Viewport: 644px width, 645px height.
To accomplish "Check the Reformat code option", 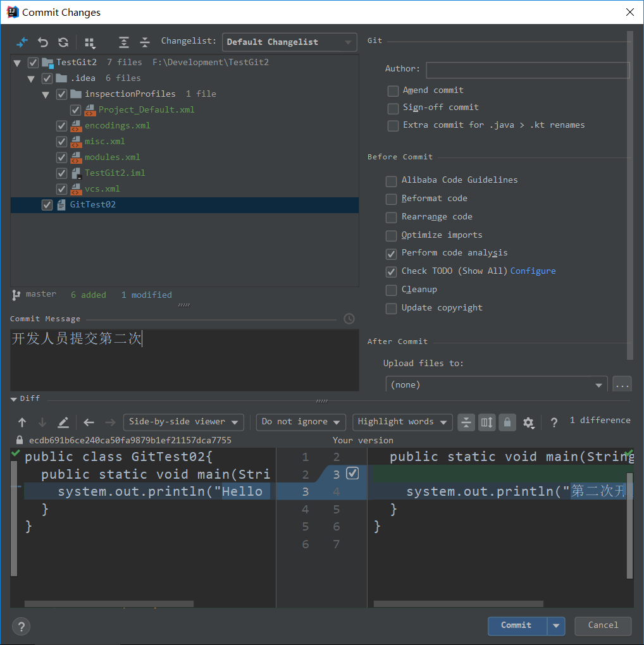I will pyautogui.click(x=392, y=199).
